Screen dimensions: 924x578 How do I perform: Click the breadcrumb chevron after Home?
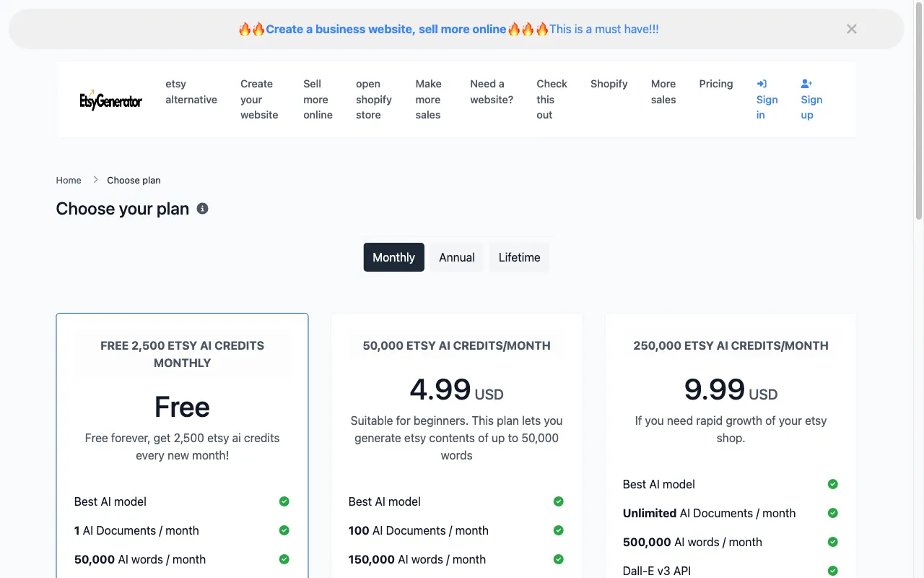tap(95, 180)
